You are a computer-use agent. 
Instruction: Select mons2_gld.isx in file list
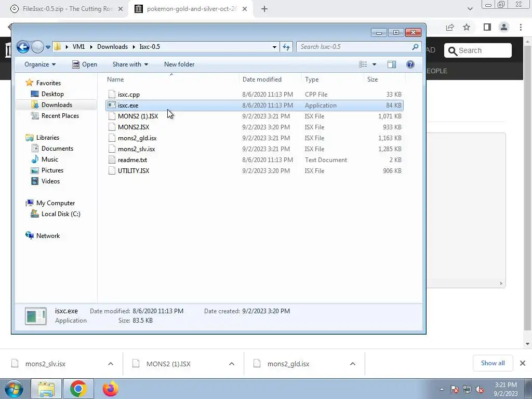255,138
